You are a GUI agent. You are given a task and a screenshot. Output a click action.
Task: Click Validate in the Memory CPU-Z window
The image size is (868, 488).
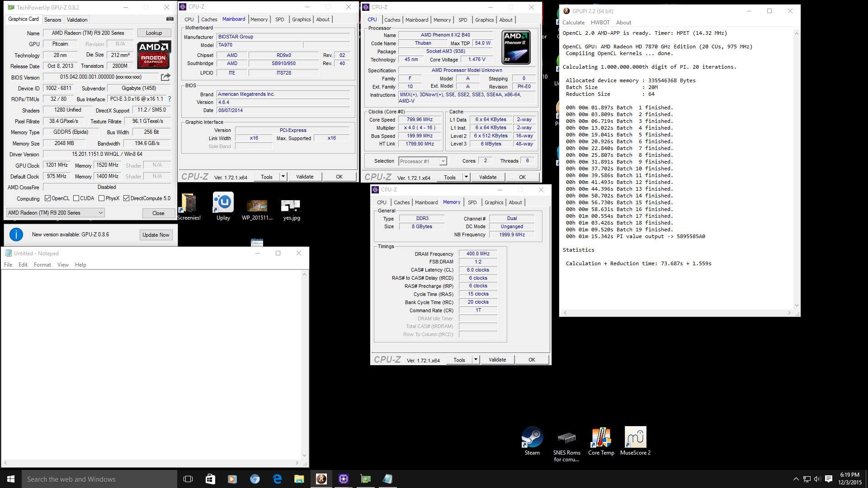(497, 360)
